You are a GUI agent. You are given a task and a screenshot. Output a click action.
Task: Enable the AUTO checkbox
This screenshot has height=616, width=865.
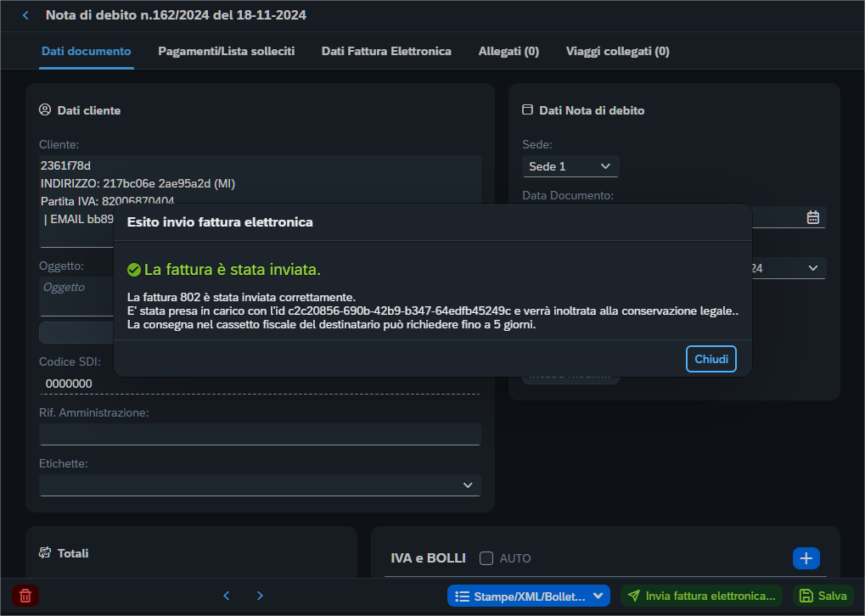486,558
